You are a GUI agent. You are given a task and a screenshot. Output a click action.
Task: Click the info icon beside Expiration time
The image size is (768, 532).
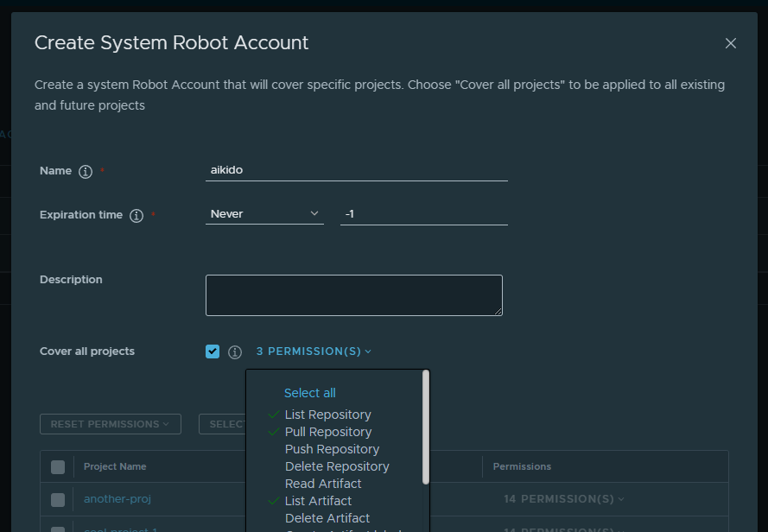pos(136,216)
